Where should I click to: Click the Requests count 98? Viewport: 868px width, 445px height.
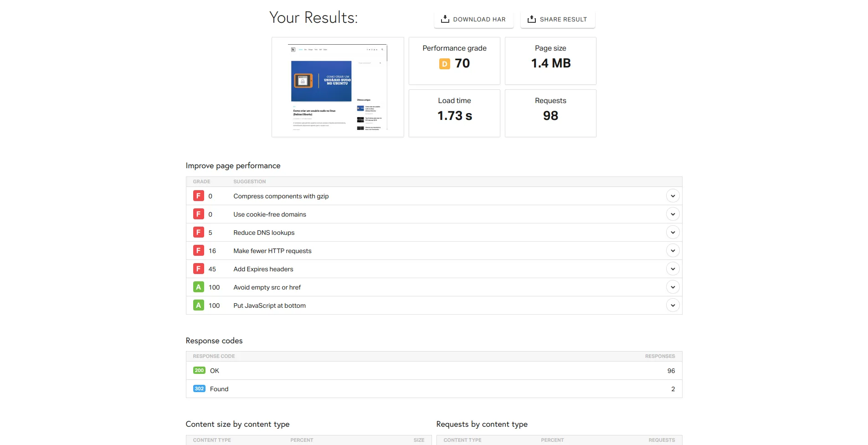pos(550,116)
